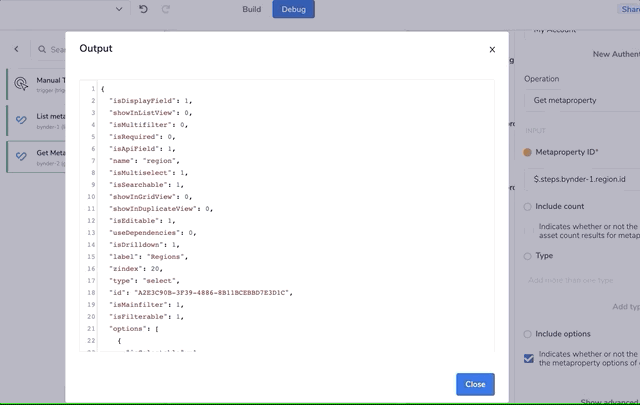Toggle the Include options field
This screenshot has width=640, height=405.
click(x=528, y=334)
